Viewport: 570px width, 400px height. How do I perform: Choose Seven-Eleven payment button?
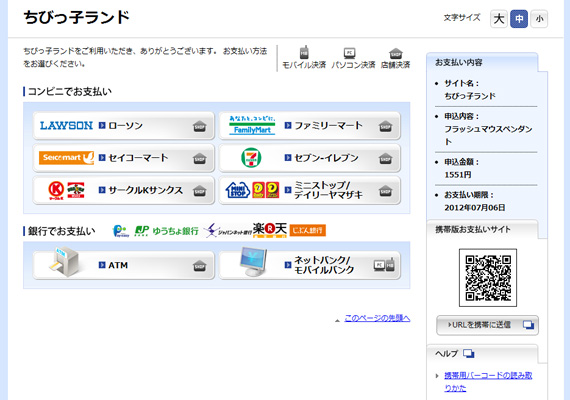(x=309, y=158)
